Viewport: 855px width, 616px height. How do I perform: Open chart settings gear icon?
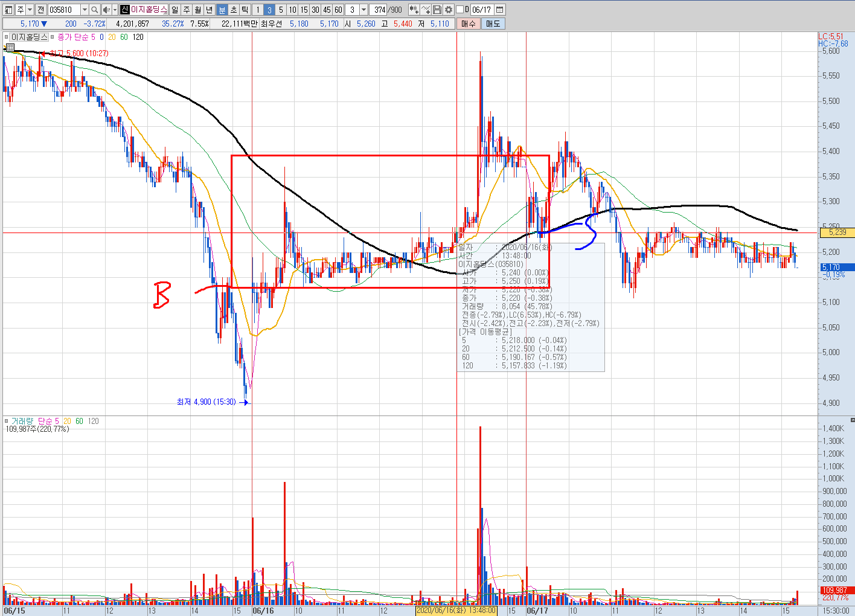[449, 10]
